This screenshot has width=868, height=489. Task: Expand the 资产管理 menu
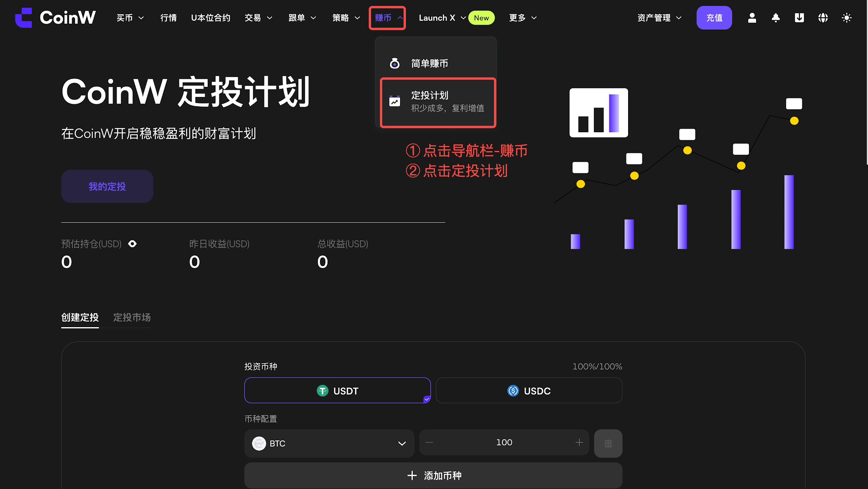[659, 18]
